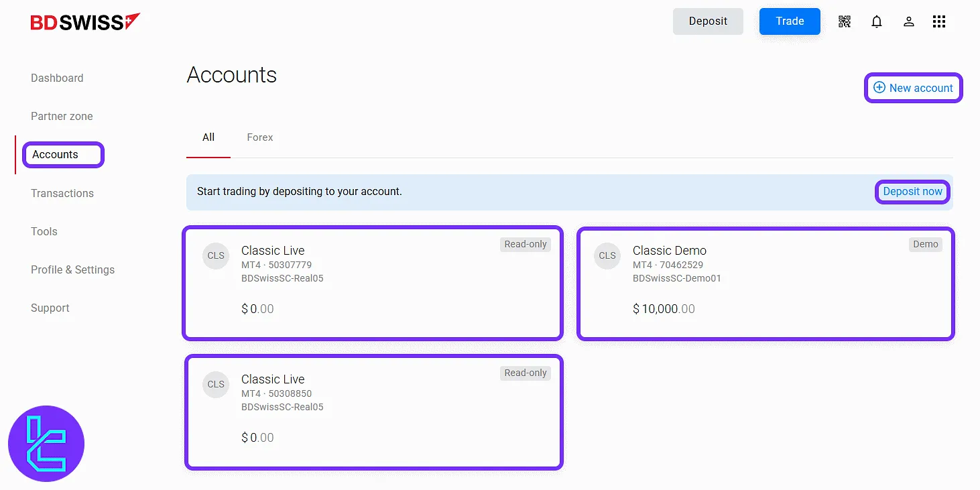Screen dimensions: 980x490
Task: Switch to the Forex tab
Action: (x=260, y=137)
